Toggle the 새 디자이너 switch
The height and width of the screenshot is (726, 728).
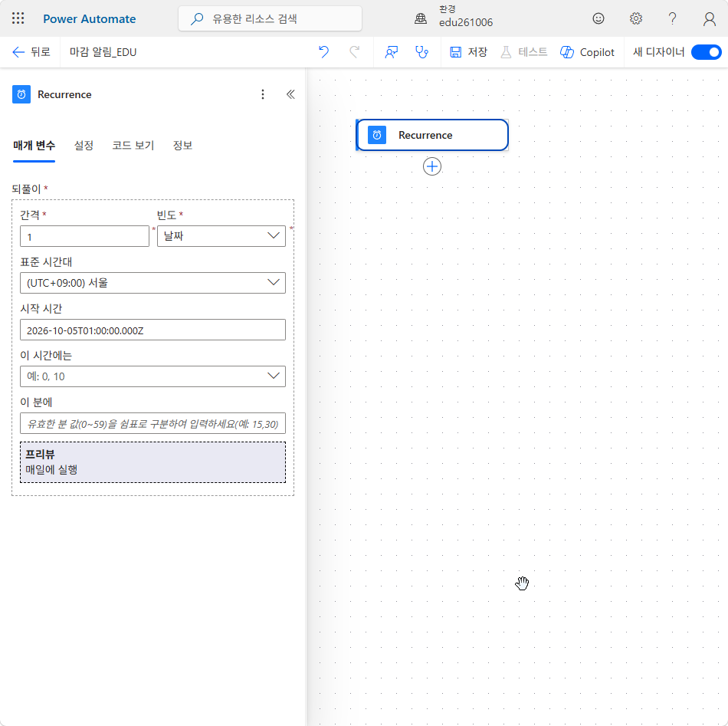[706, 52]
